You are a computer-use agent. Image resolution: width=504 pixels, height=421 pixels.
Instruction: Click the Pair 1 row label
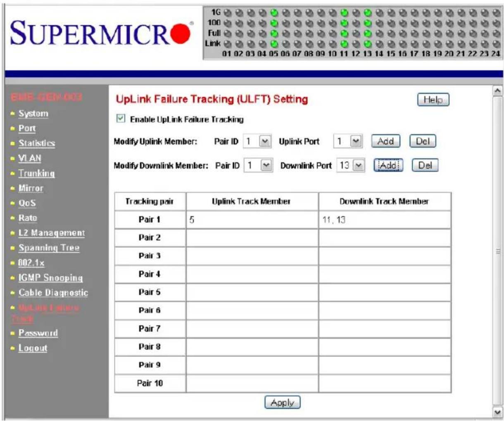(150, 220)
